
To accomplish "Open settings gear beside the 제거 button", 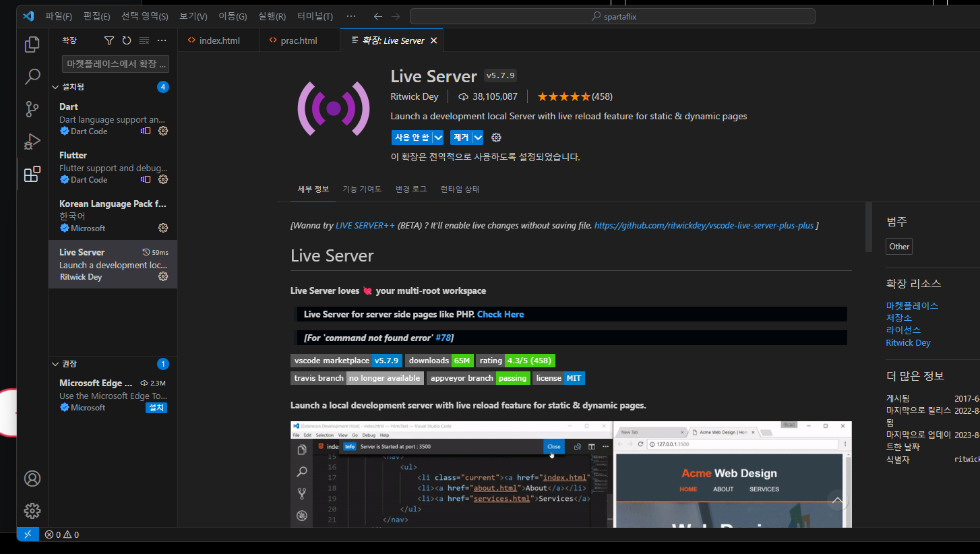I will [x=497, y=137].
